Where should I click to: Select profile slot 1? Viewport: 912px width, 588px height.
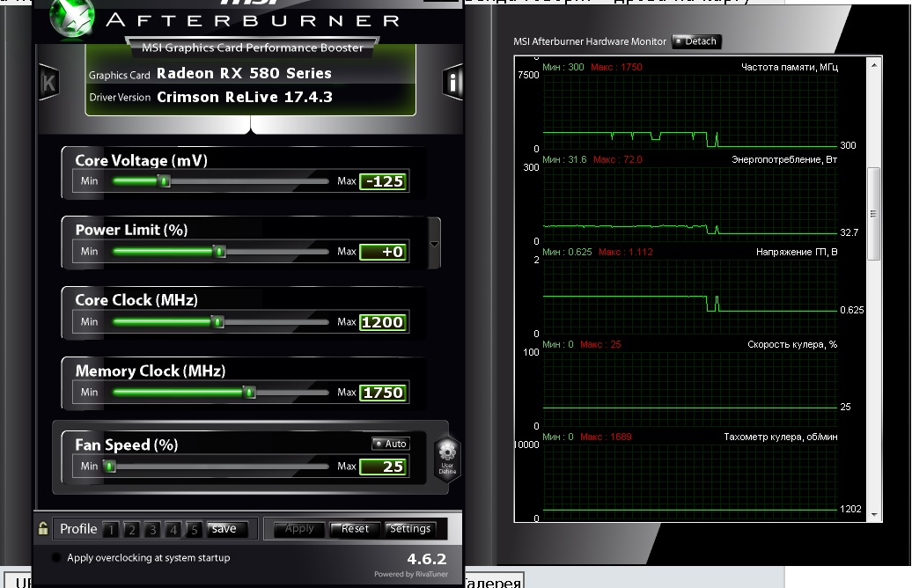point(111,529)
